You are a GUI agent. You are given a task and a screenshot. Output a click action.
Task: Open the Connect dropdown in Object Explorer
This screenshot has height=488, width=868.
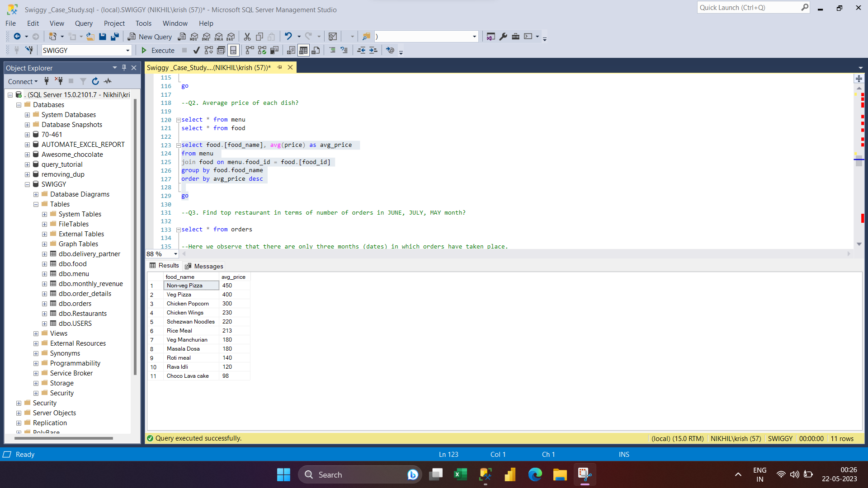tap(23, 81)
